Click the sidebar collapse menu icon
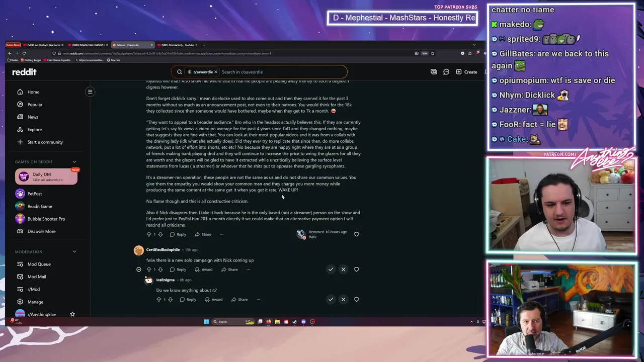 [90, 92]
